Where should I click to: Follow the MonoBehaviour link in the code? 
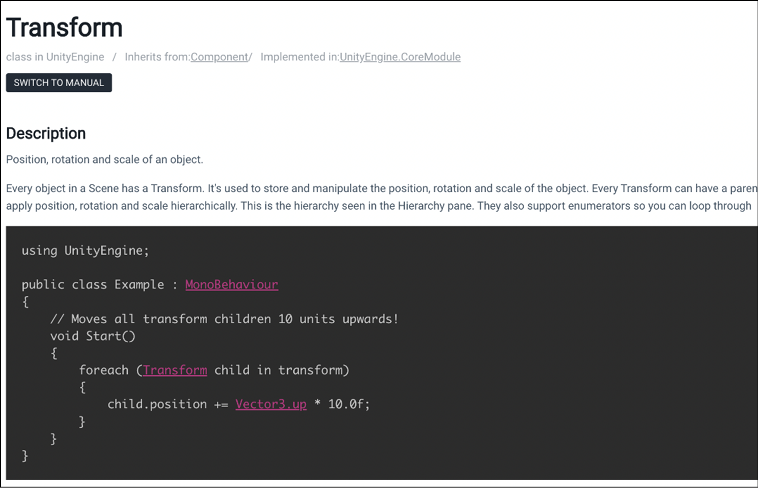point(232,284)
